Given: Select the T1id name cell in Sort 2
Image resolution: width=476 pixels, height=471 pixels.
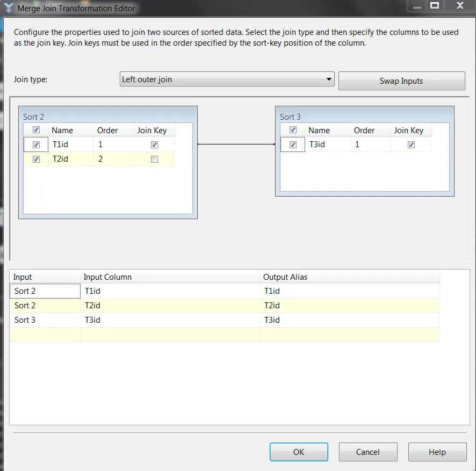Looking at the screenshot, I should [71, 144].
